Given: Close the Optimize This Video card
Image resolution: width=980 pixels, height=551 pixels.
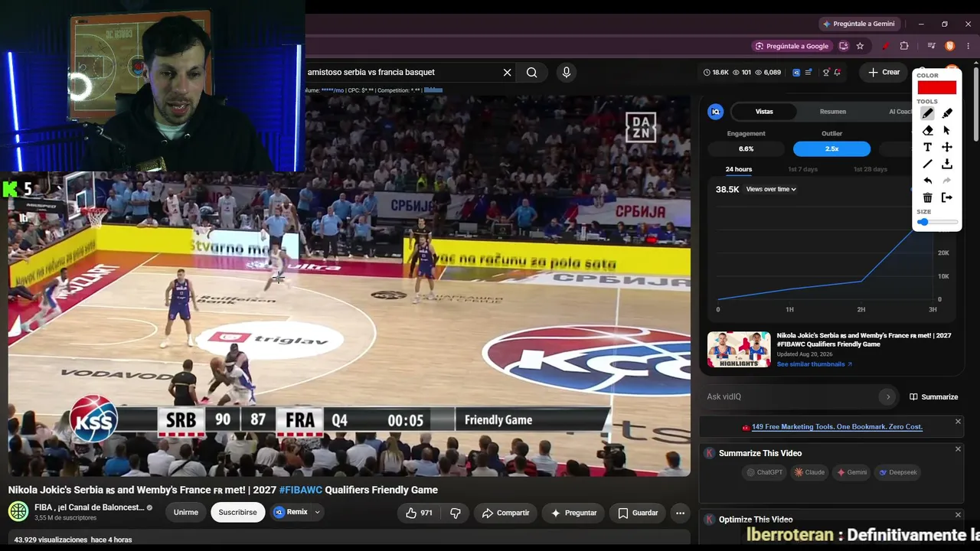Looking at the screenshot, I should (x=958, y=515).
